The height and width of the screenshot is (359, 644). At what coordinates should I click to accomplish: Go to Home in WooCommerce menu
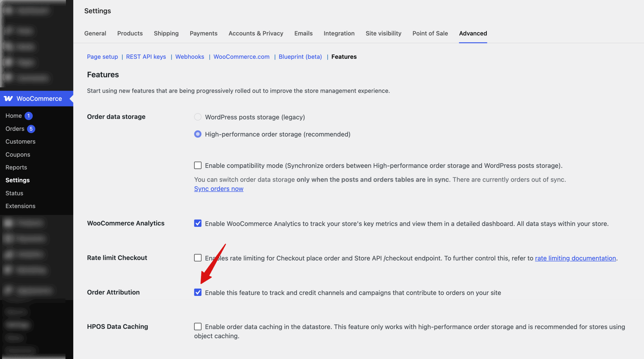[14, 116]
